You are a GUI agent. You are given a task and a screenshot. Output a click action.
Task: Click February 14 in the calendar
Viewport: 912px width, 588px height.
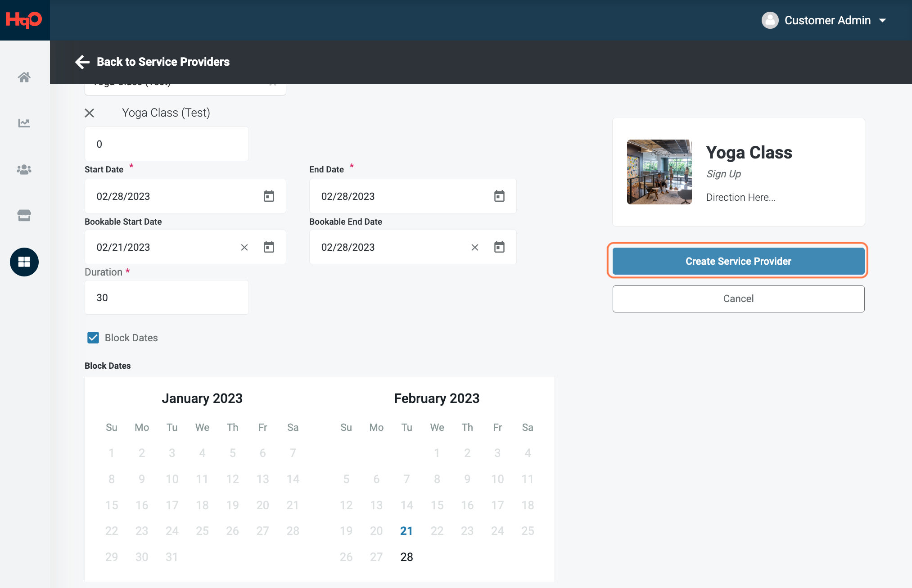tap(406, 506)
